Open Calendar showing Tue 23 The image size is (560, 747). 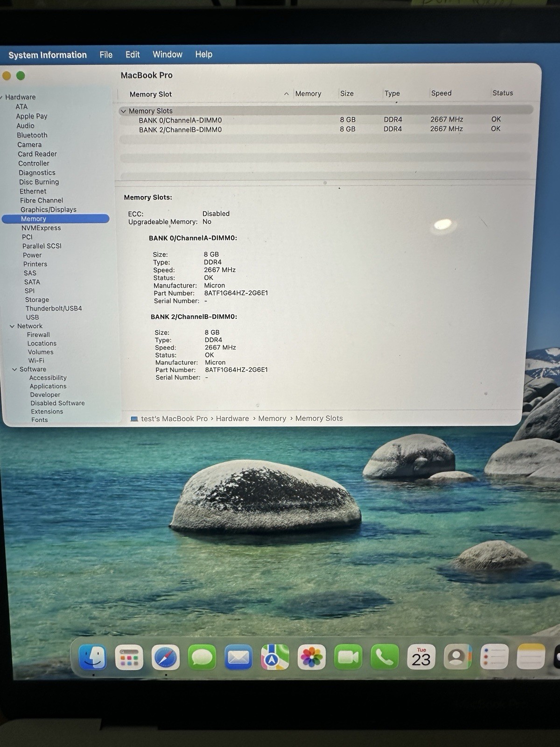click(x=421, y=657)
